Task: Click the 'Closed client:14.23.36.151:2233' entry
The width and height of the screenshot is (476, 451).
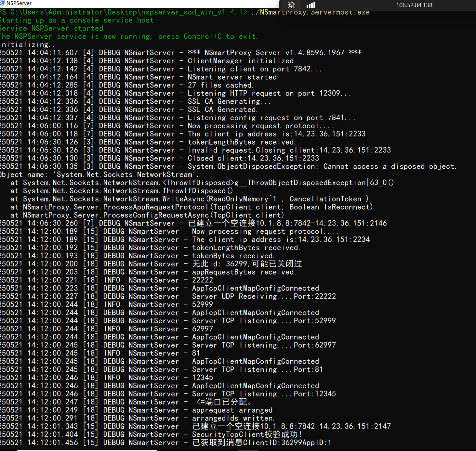Action: pos(160,159)
